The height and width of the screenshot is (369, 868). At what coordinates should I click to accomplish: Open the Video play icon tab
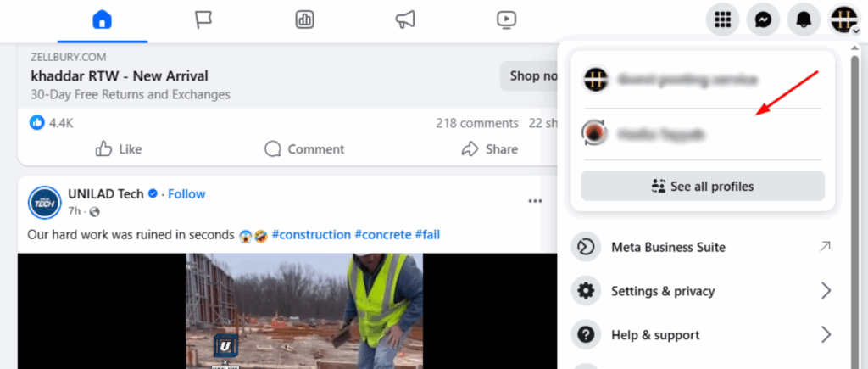[506, 20]
